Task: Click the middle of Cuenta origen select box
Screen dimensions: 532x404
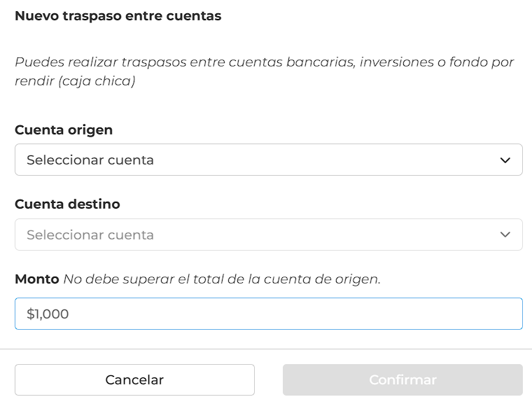Action: click(268, 160)
